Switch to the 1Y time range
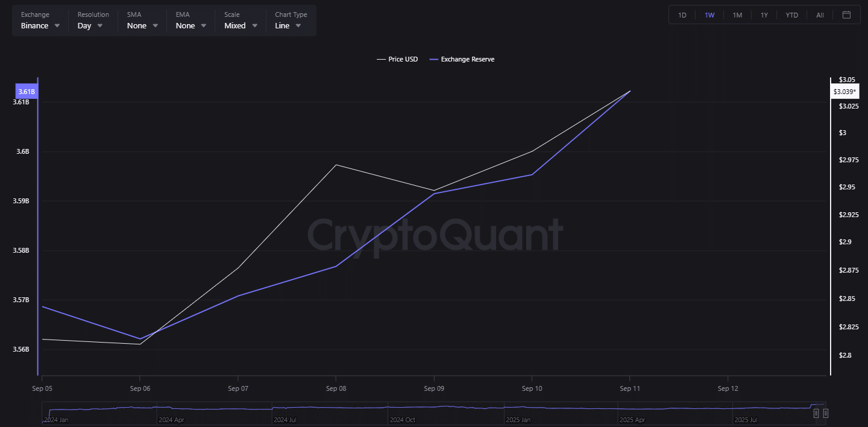 (x=764, y=15)
